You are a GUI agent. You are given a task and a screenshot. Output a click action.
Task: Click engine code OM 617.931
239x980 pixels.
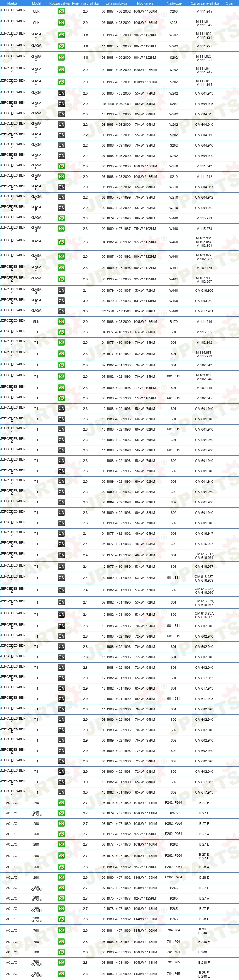(x=204, y=311)
